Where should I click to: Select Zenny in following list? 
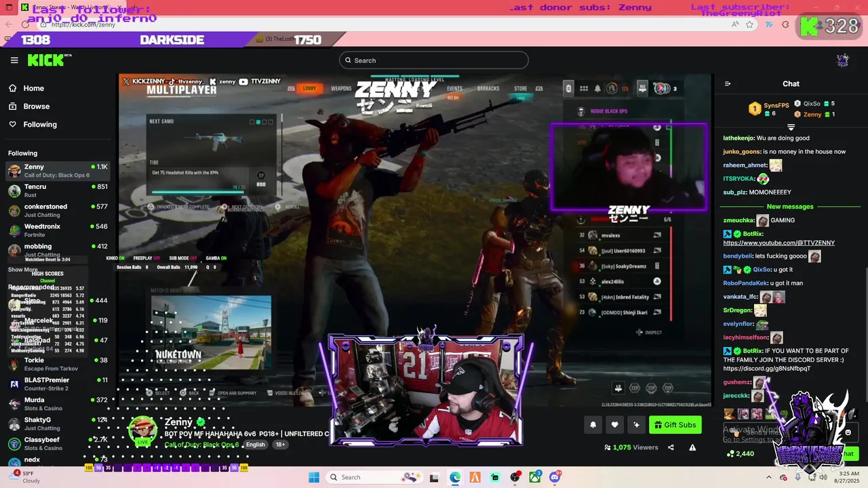[x=58, y=171]
